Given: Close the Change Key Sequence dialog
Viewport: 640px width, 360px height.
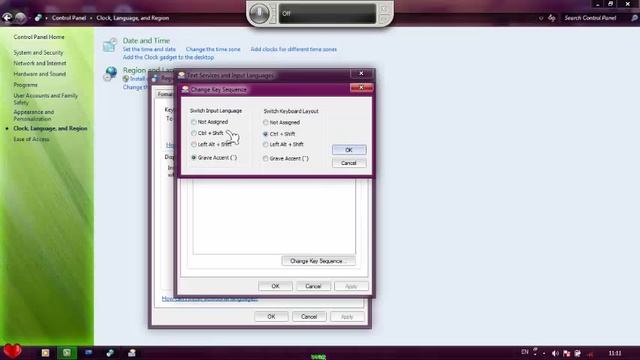Looking at the screenshot, I should click(361, 88).
